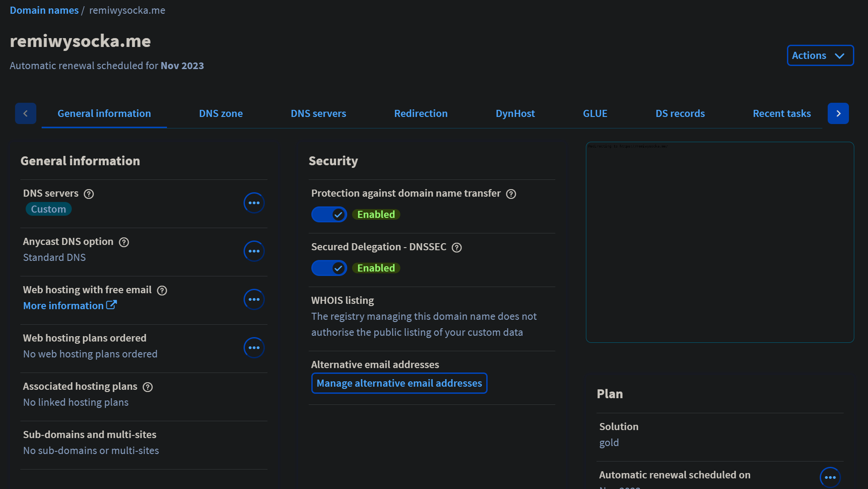Select the DS records tab
The height and width of the screenshot is (489, 868).
680,113
